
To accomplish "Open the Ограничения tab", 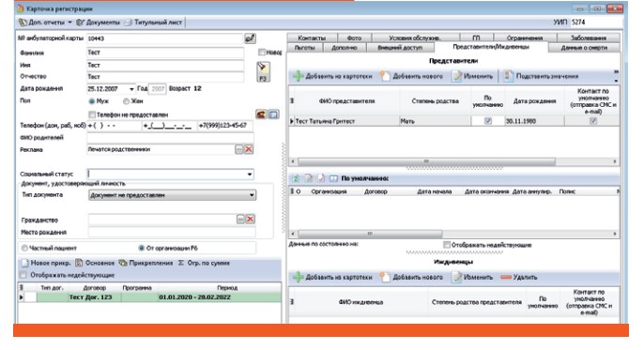I will tap(524, 38).
